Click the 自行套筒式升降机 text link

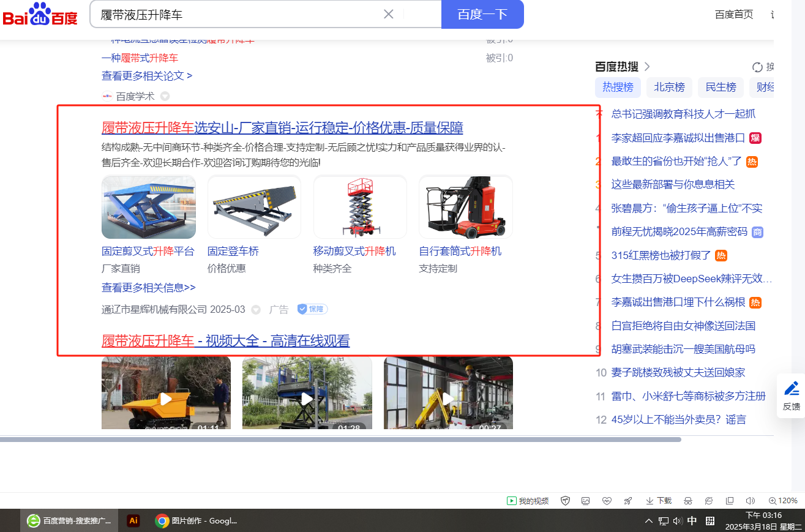pos(460,252)
